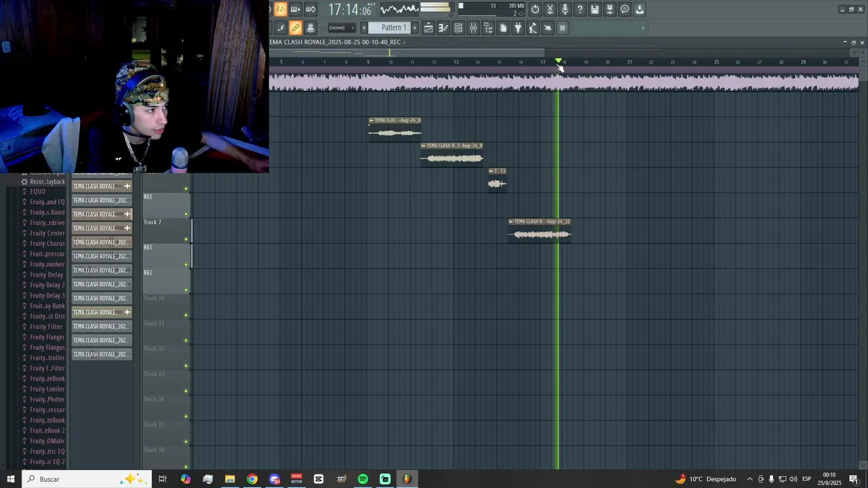Viewport: 868px width, 488px height.
Task: Select EQUO in the plugin browser
Action: [x=37, y=192]
